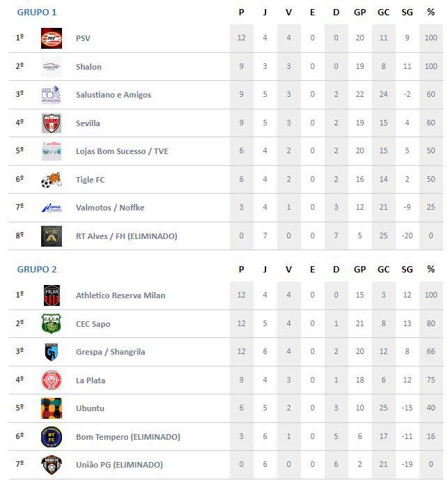This screenshot has height=485, width=448.
Task: Click the Bom Tempero BT FC badge
Action: [x=52, y=437]
